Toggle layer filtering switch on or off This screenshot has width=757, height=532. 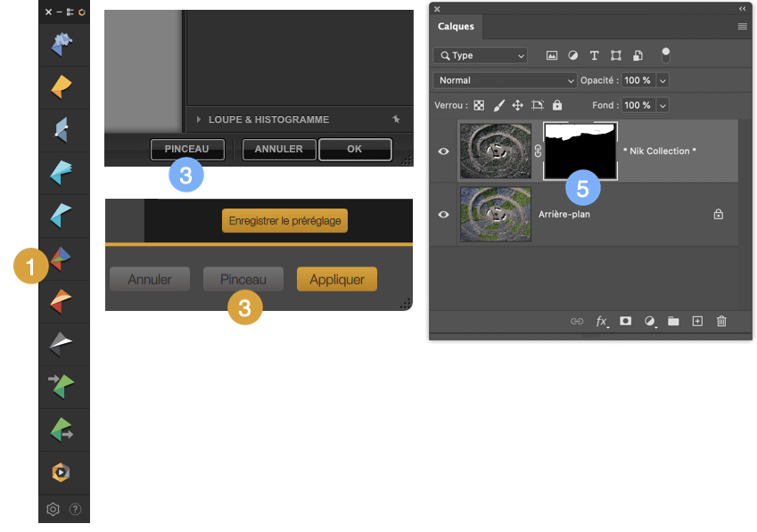pyautogui.click(x=666, y=55)
